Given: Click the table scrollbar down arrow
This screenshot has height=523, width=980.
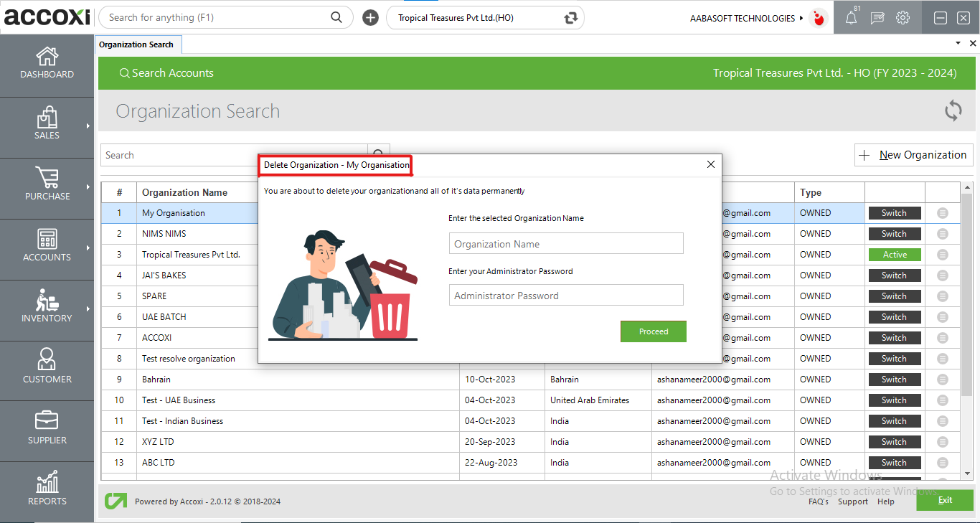Looking at the screenshot, I should (x=966, y=473).
